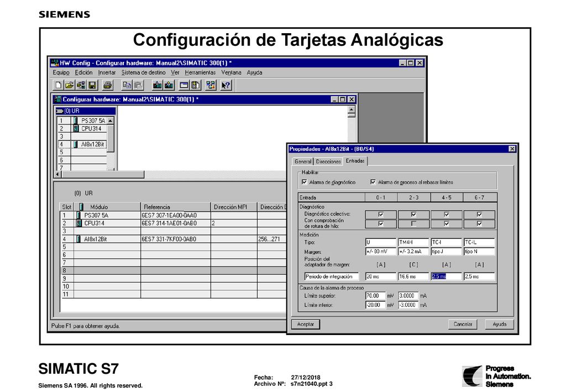This screenshot has width=566, height=392.
Task: Click the toolbar icon left of the network icon
Action: click(196, 85)
